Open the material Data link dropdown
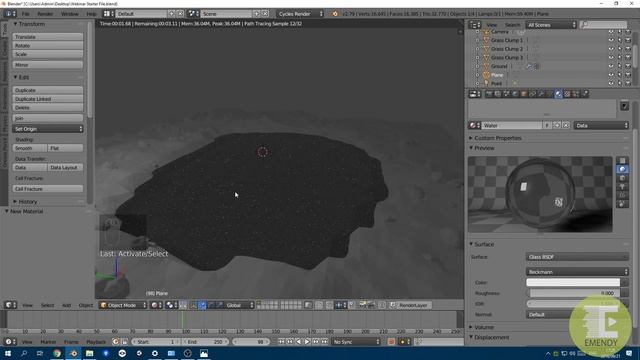This screenshot has width=640, height=360. click(x=601, y=125)
